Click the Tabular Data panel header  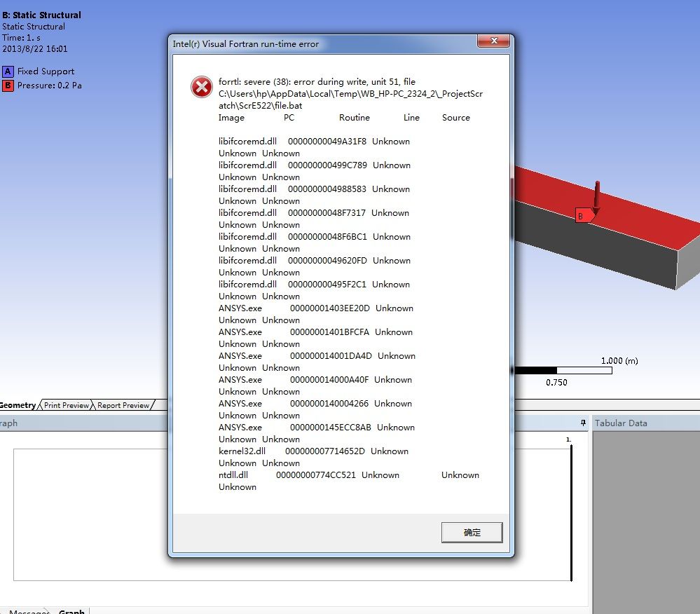tap(621, 423)
